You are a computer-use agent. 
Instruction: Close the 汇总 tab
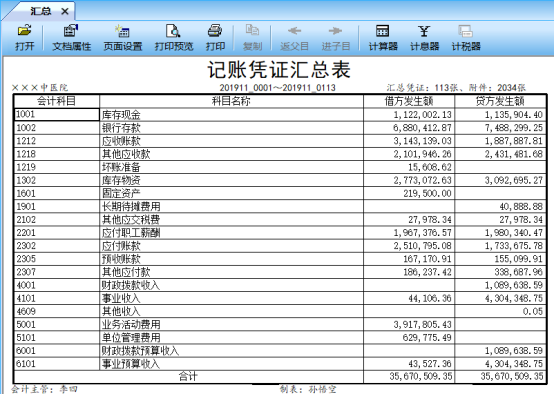(65, 12)
